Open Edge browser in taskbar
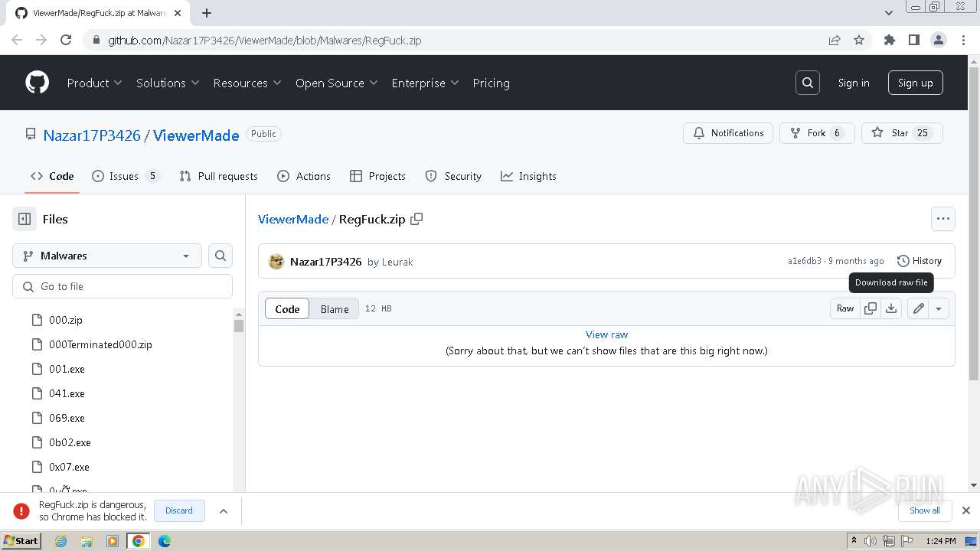 coord(165,541)
